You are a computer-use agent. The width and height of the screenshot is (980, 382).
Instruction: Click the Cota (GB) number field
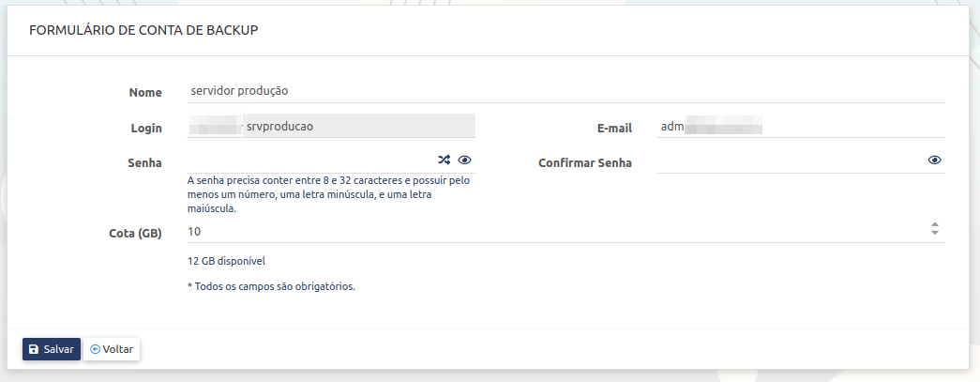click(x=553, y=231)
